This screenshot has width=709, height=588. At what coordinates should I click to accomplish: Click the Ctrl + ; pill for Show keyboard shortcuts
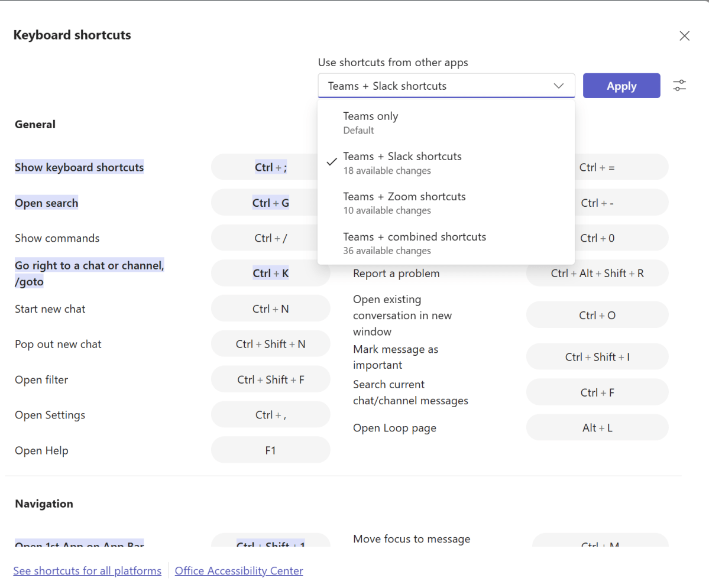coord(270,167)
